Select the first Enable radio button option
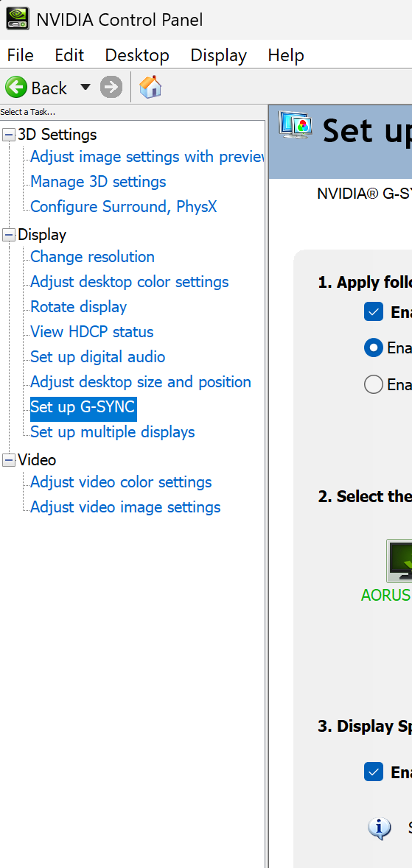Viewport: 412px width, 868px height. click(374, 347)
